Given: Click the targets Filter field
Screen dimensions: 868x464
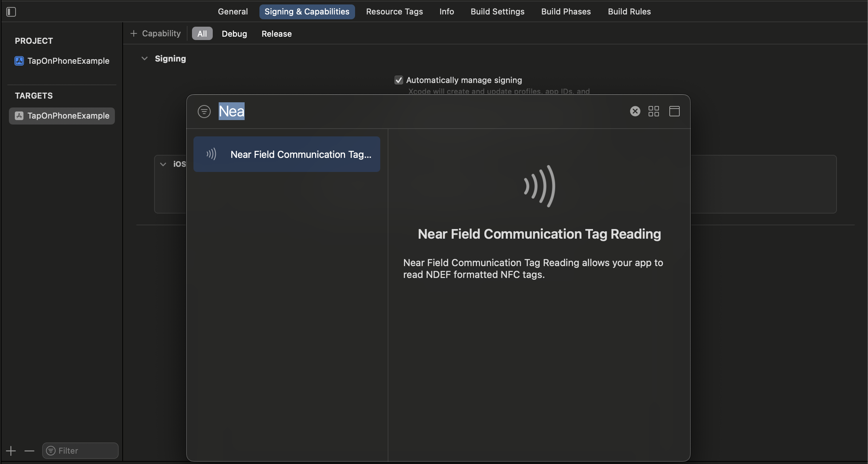Looking at the screenshot, I should tap(80, 451).
